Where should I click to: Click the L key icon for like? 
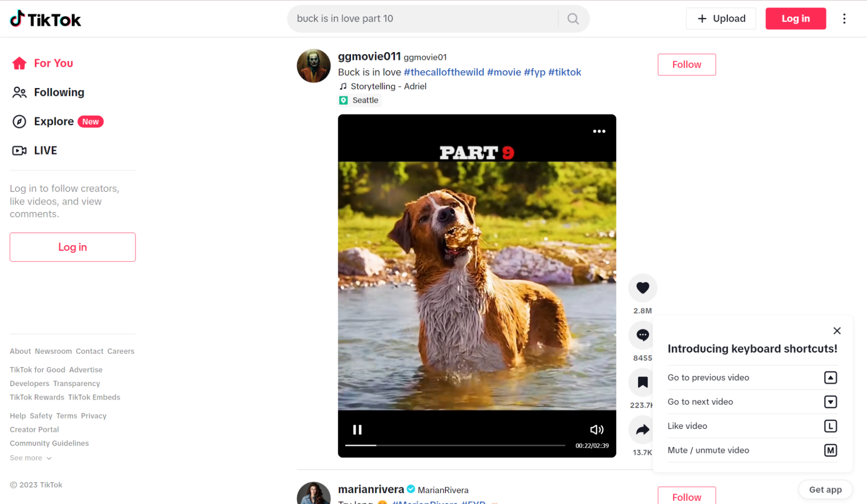point(830,426)
